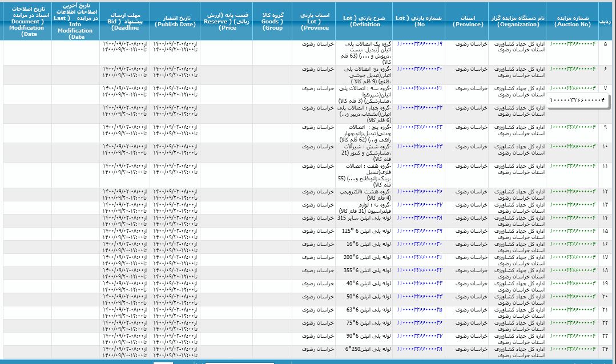The image size is (616, 364).
Task: Click auction number link in row 22
Action: pos(573,322)
